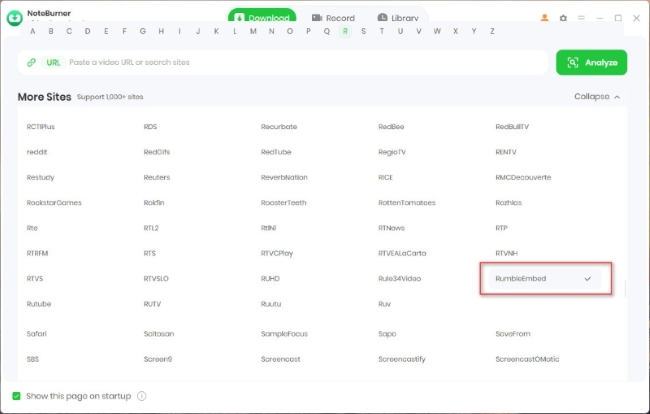This screenshot has width=650, height=414.
Task: Collapse the More Sites section
Action: pos(597,97)
